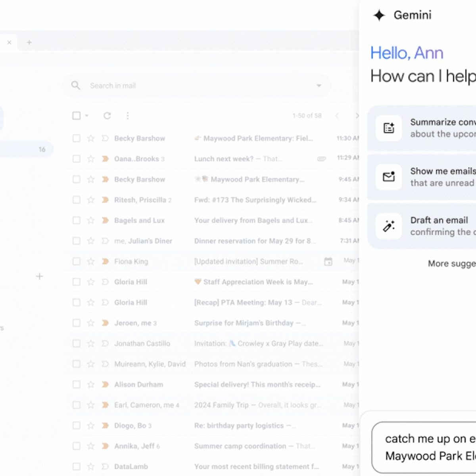The image size is (476, 476).
Task: Open a new browser tab with plus
Action: [29, 42]
